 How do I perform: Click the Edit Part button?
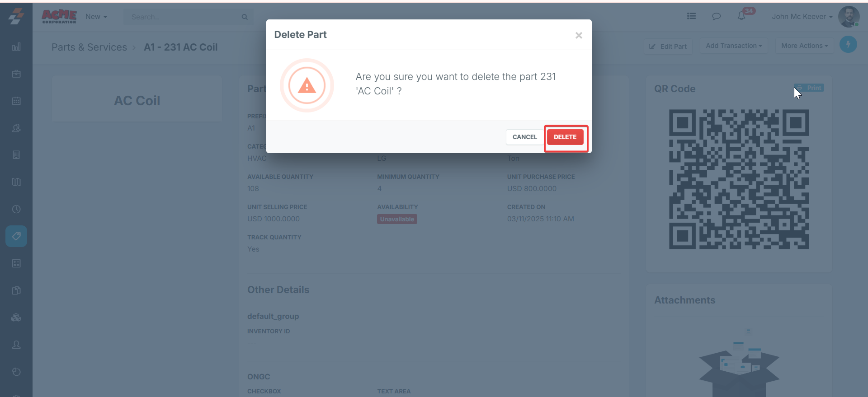pyautogui.click(x=668, y=46)
